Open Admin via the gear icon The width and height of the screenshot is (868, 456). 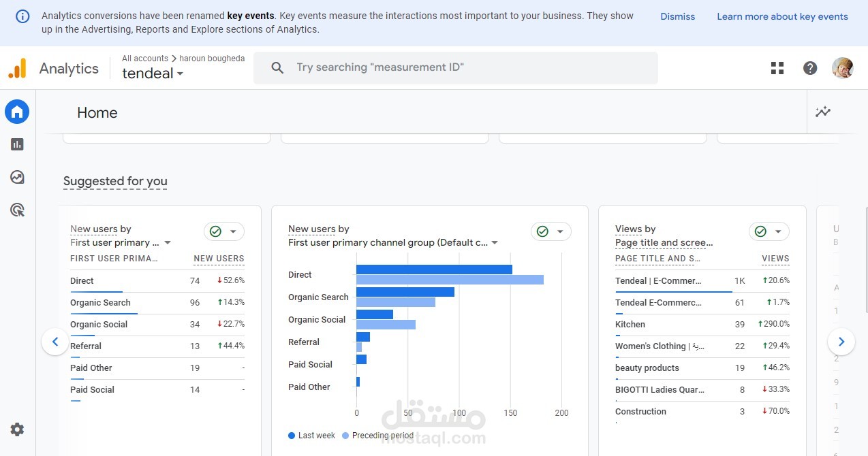pyautogui.click(x=16, y=429)
